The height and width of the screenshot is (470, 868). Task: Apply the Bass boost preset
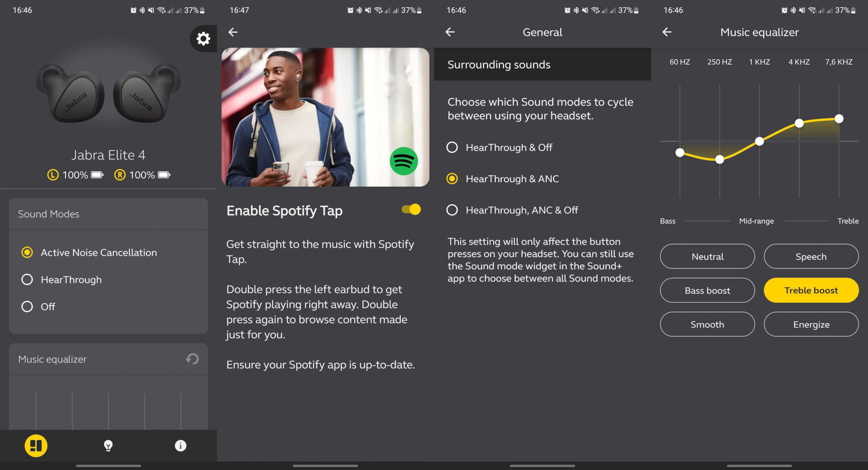(707, 291)
